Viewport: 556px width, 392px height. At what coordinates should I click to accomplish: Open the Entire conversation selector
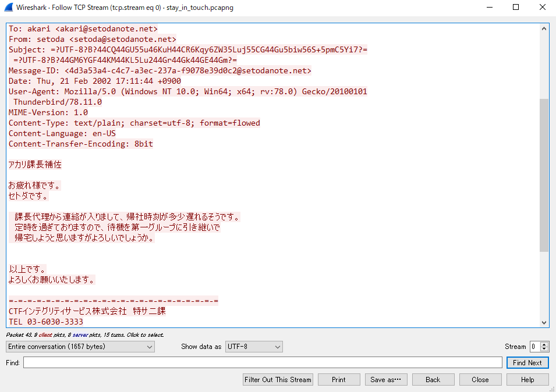80,346
